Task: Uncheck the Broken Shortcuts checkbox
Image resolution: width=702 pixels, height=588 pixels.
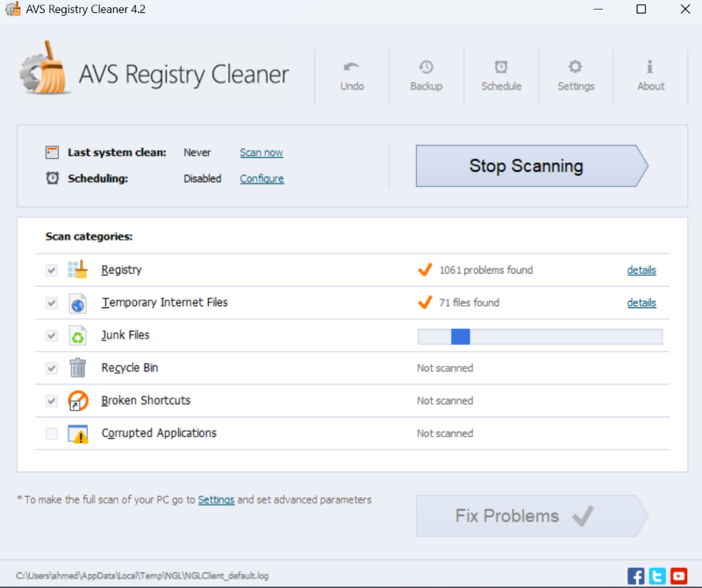Action: click(52, 401)
